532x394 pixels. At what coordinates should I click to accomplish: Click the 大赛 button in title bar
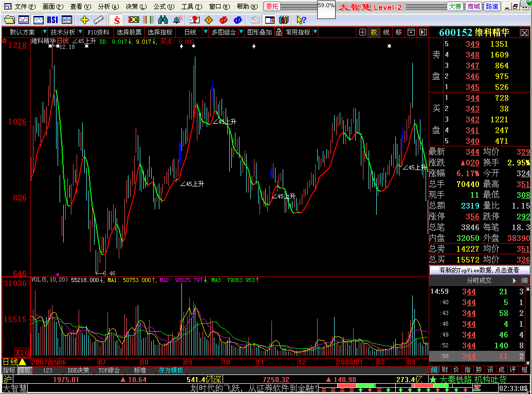click(455, 7)
